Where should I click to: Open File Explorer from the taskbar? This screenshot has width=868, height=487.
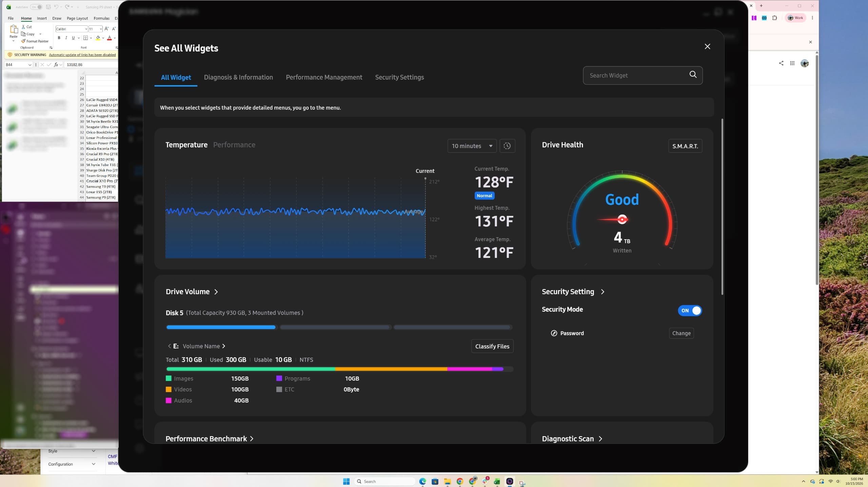coord(447,481)
